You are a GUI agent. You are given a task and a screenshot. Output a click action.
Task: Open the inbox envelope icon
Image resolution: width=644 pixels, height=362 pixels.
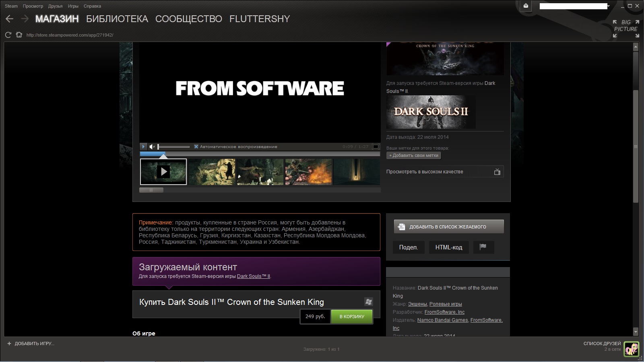point(526,6)
